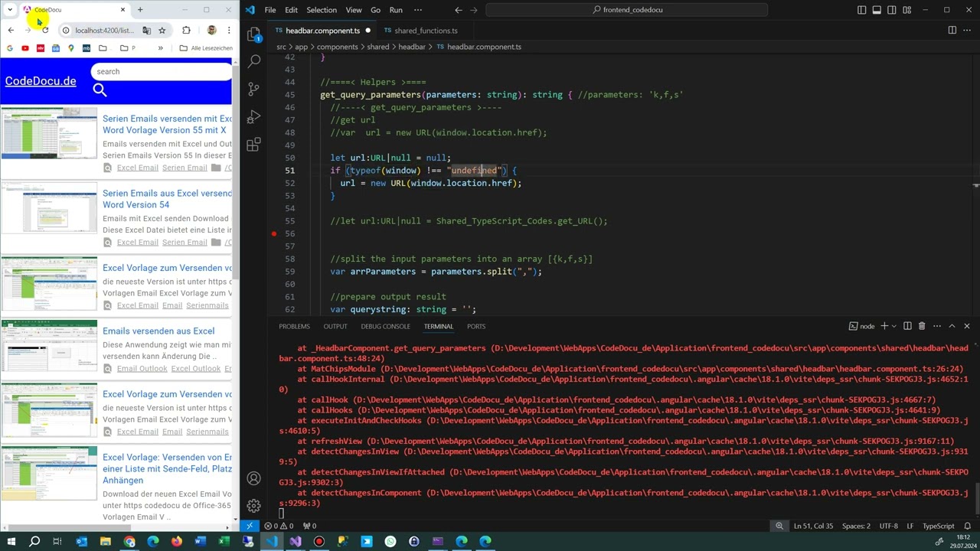
Task: Open terminal panel More Actions ellipsis
Action: [x=936, y=326]
